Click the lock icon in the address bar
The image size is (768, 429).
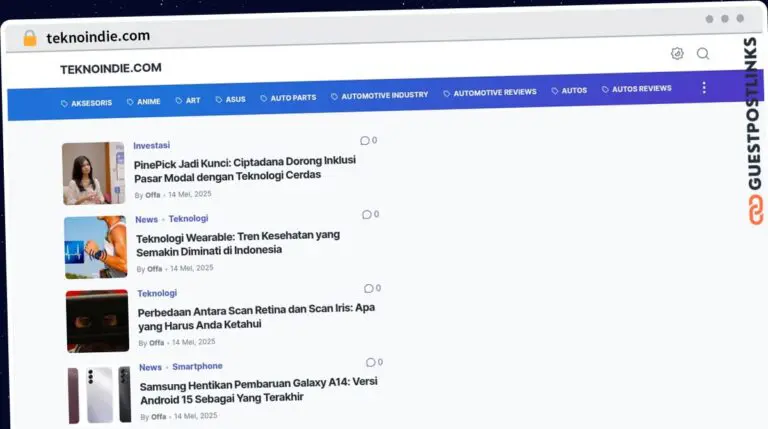30,38
